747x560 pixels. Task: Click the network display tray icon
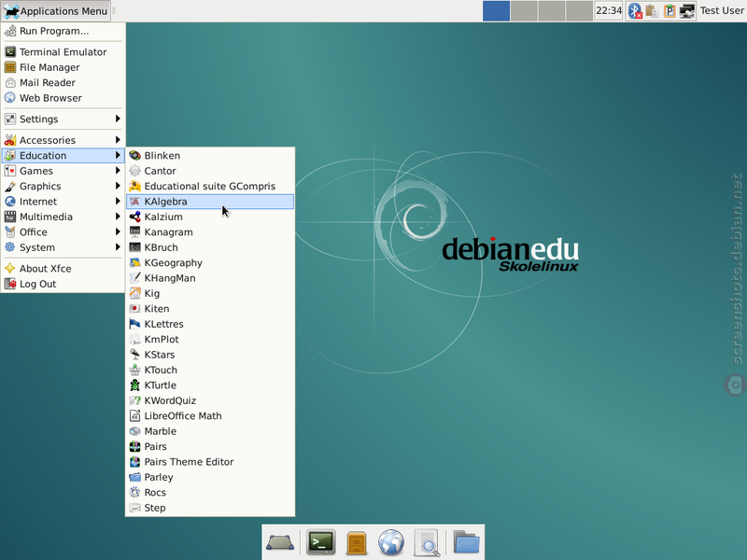[687, 11]
